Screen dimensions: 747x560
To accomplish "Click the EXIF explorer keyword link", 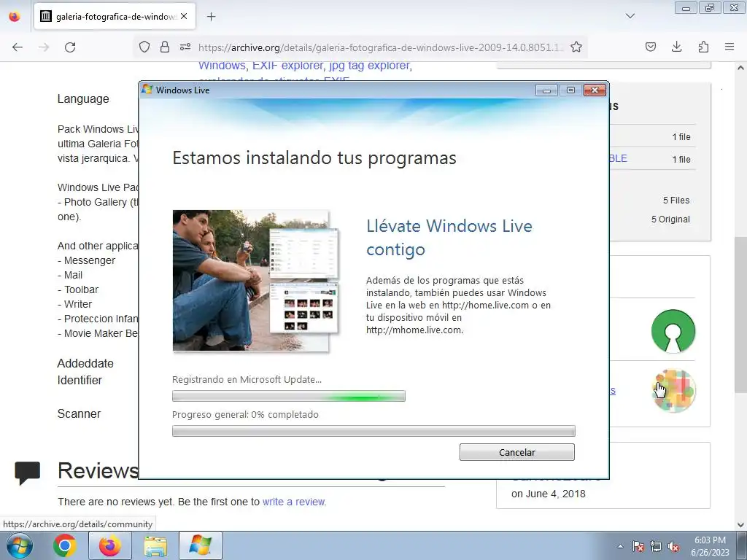I will pos(289,65).
